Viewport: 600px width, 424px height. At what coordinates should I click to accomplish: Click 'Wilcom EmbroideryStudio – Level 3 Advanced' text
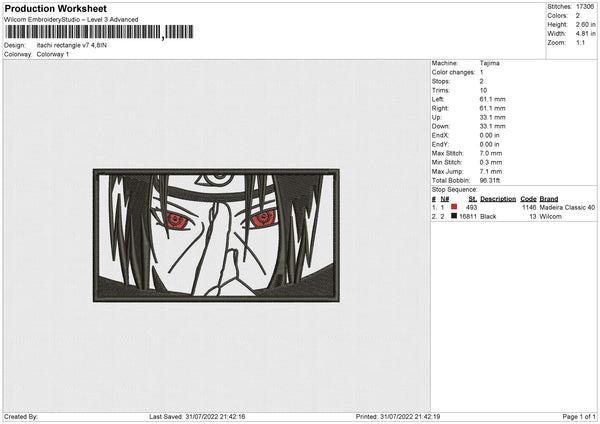[71, 20]
